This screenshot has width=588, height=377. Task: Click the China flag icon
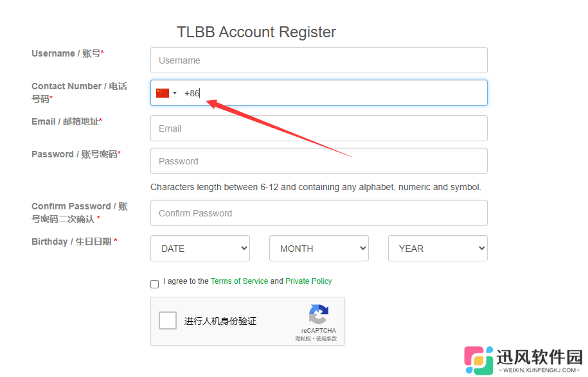pyautogui.click(x=163, y=93)
